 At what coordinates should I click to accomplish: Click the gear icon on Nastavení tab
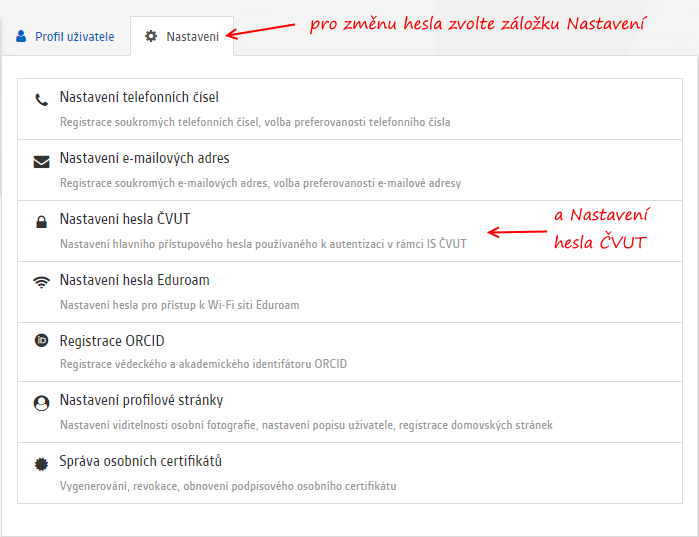pos(151,36)
